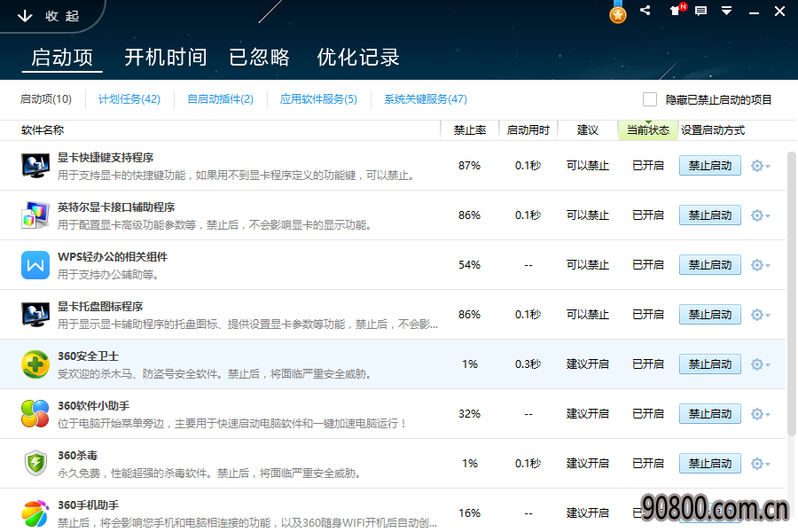The height and width of the screenshot is (532, 798).
Task: Sort by the 建议 column header
Action: click(x=588, y=130)
